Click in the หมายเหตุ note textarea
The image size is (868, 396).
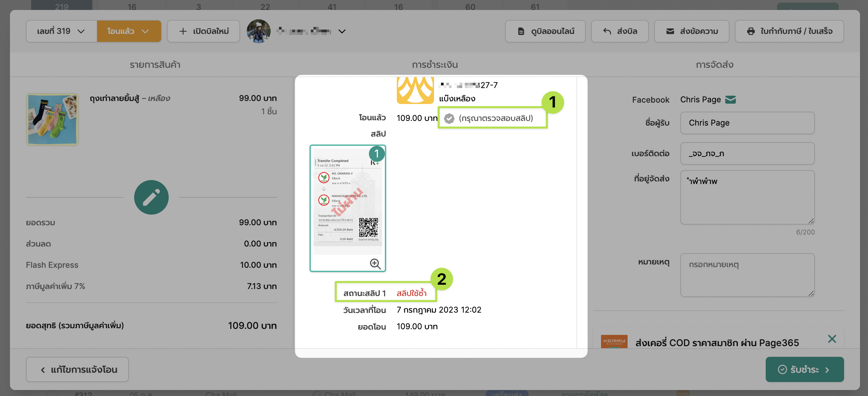(747, 275)
